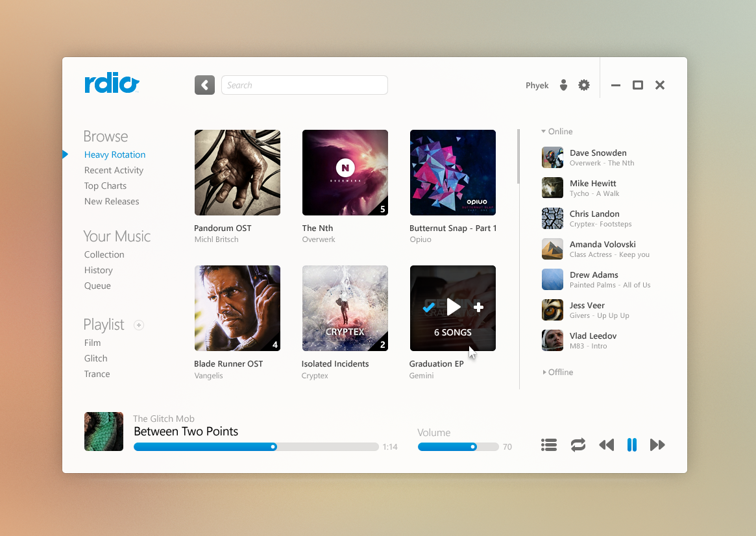Skip to the next track

coord(657,445)
